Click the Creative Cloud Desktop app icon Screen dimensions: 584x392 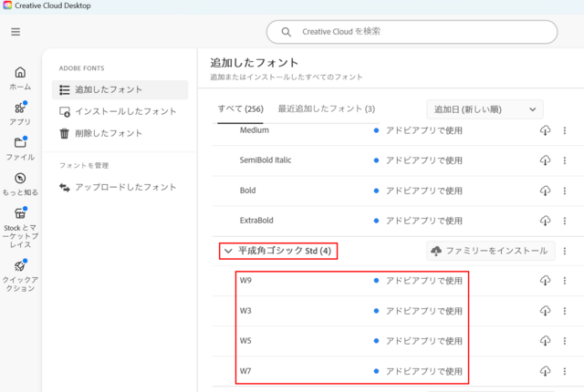(x=7, y=5)
